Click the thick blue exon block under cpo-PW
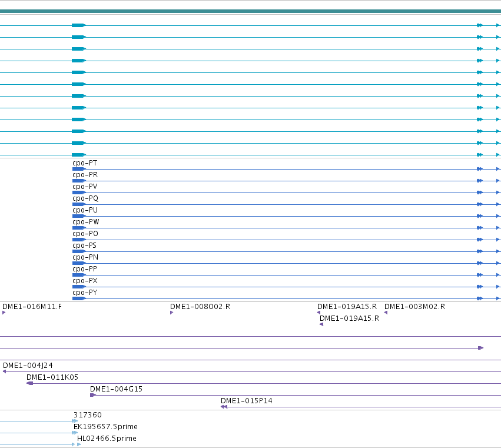Image resolution: width=501 pixels, height=448 pixels. (79, 228)
